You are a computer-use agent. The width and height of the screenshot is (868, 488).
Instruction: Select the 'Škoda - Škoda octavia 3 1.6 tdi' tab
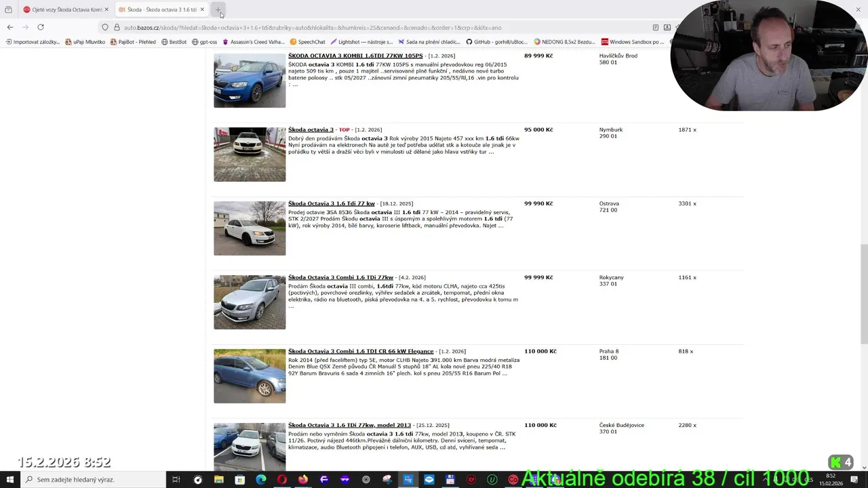click(x=161, y=9)
